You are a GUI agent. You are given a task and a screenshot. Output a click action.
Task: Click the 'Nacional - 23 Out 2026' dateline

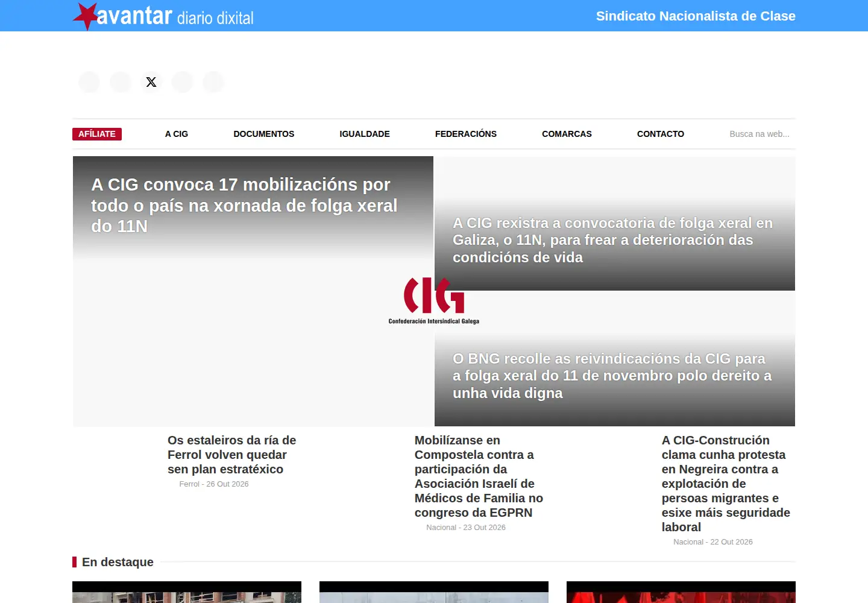[x=466, y=528]
